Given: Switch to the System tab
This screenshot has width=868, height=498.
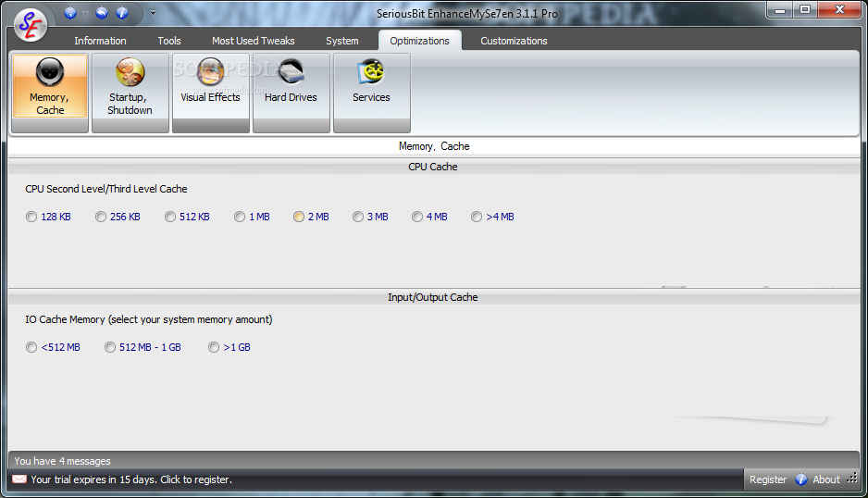Looking at the screenshot, I should [x=342, y=41].
